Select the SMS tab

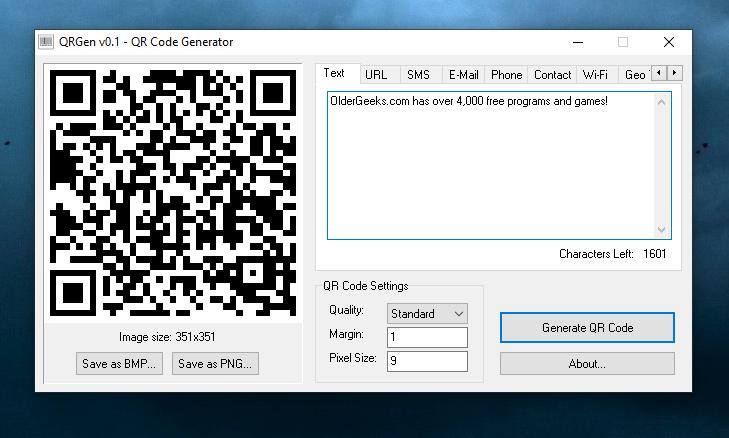tap(421, 74)
